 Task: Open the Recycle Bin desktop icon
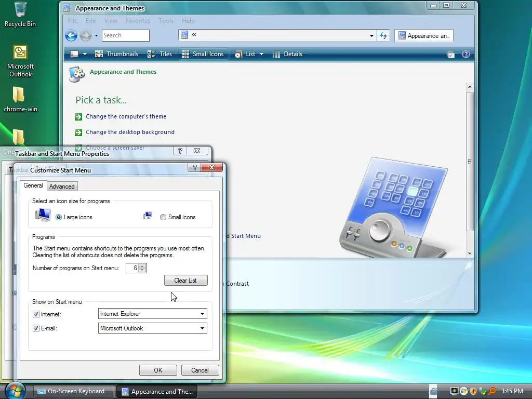pyautogui.click(x=20, y=15)
